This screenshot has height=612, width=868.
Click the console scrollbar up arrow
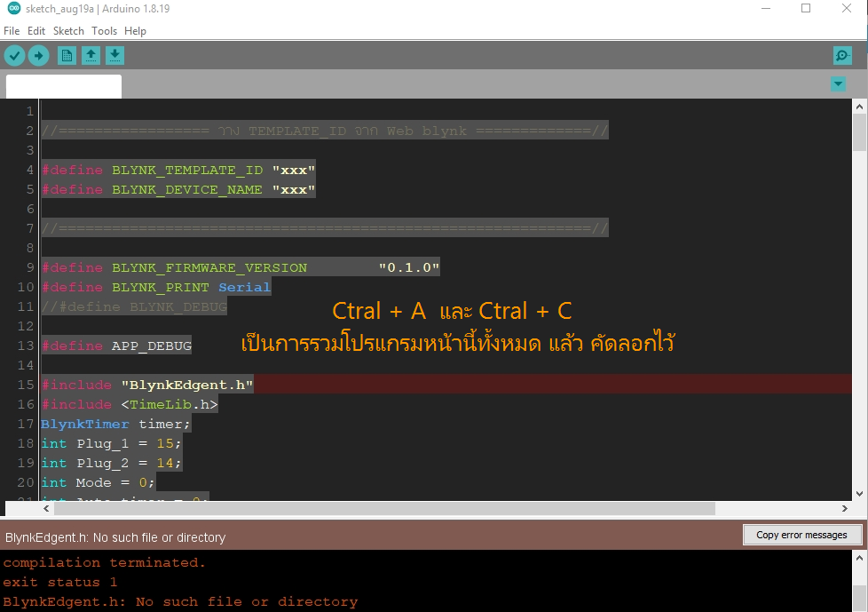[859, 558]
